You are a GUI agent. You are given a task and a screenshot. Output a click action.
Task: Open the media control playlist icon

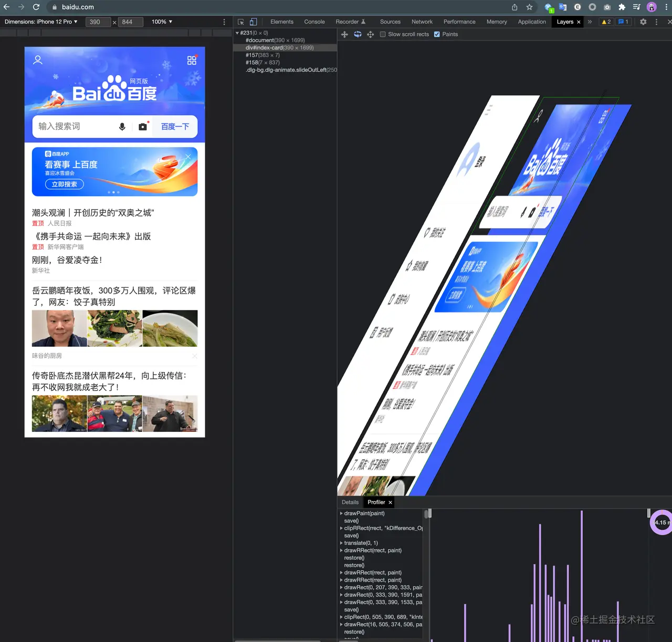click(x=637, y=7)
